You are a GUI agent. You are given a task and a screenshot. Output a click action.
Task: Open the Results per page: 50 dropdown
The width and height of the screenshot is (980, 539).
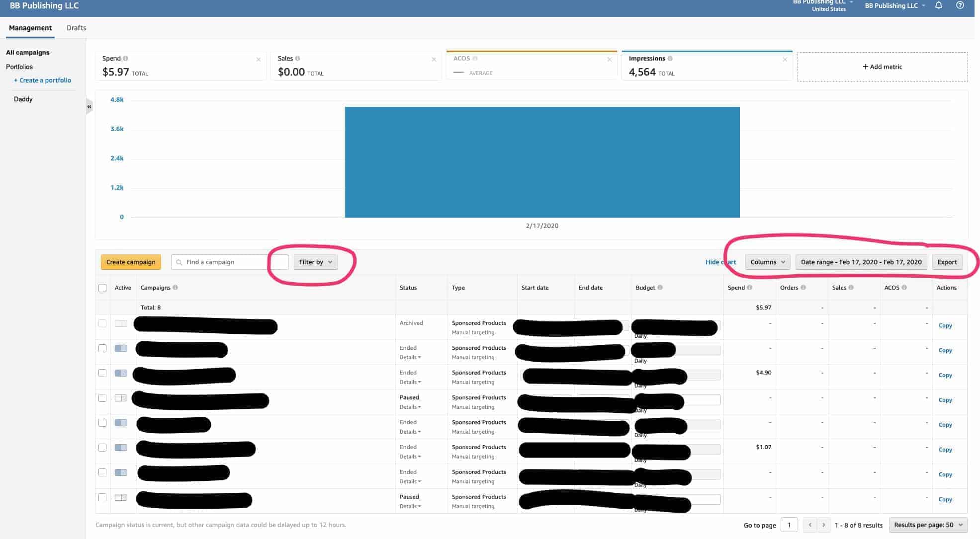click(928, 525)
